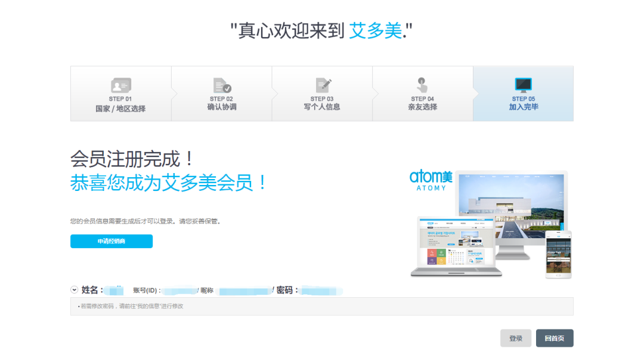
Task: Click the smartphone website preview image
Action: (x=558, y=254)
